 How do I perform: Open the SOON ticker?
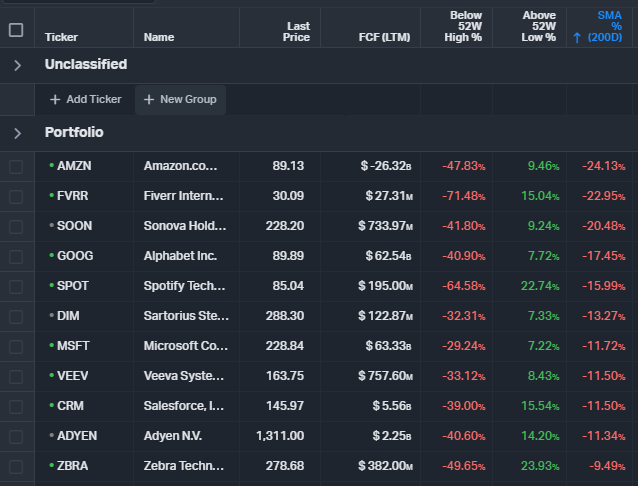click(x=74, y=226)
